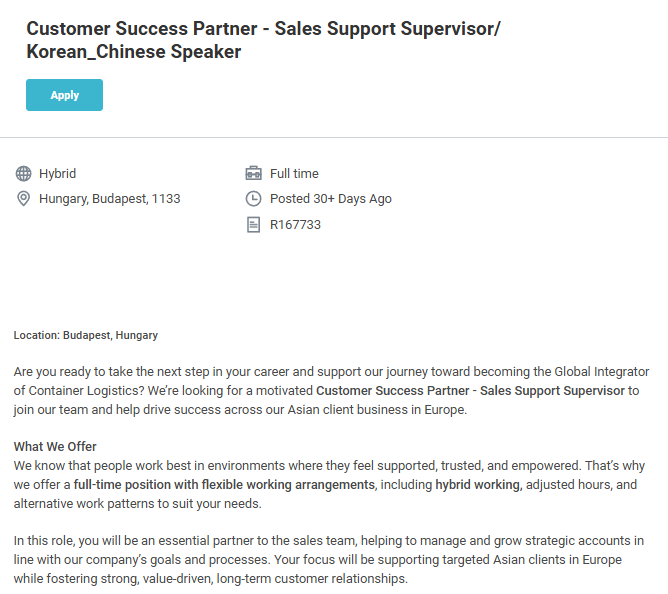
Task: Click the location pin icon
Action: pyautogui.click(x=24, y=199)
